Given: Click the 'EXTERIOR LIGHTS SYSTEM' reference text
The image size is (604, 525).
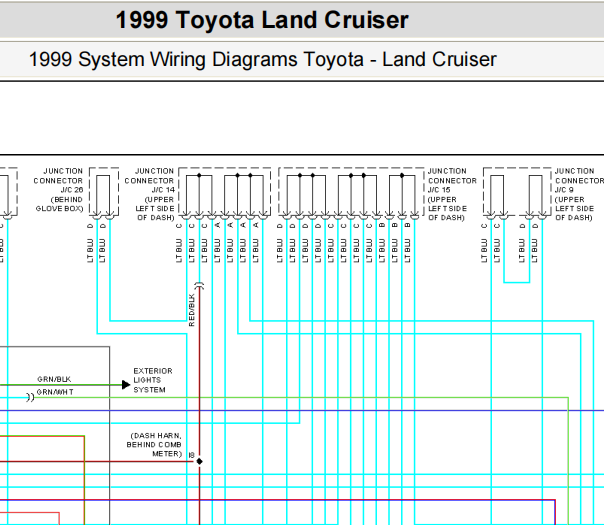Looking at the screenshot, I should coord(153,380).
